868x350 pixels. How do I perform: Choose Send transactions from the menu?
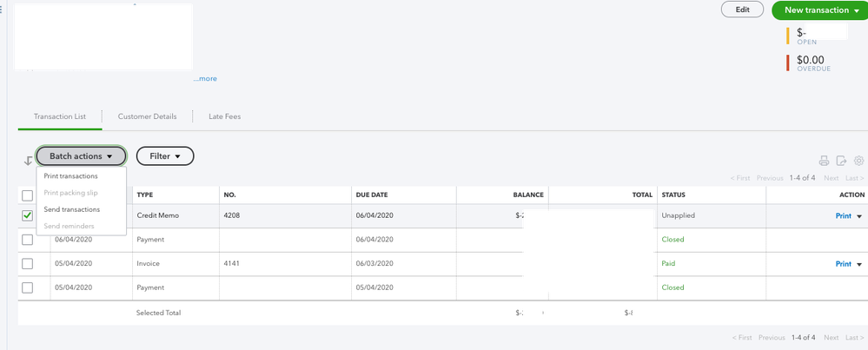point(71,209)
